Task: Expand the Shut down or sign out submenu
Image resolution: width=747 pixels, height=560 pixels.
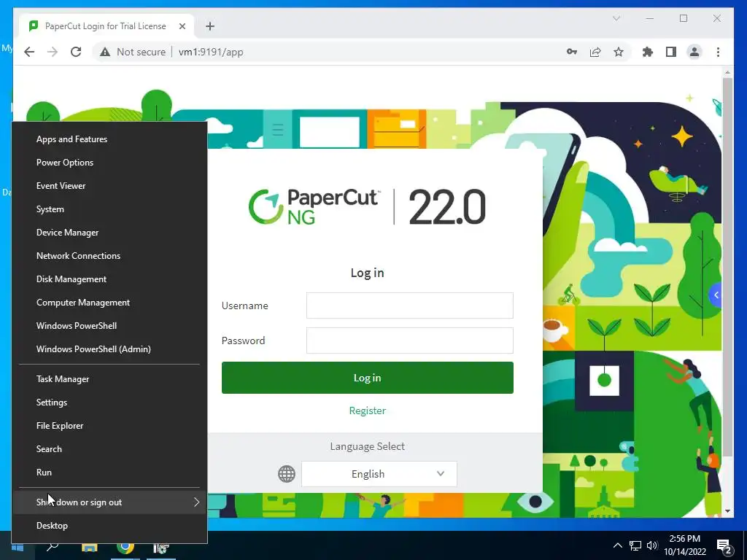Action: click(x=109, y=502)
